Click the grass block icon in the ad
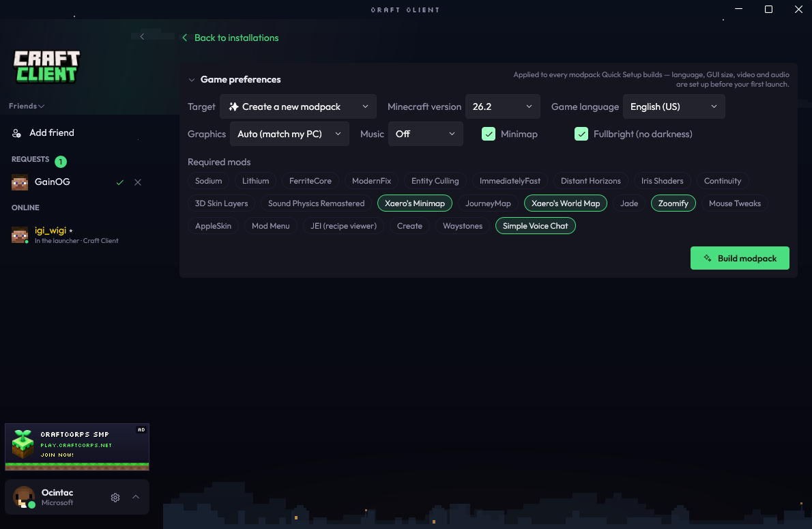Screen dimensions: 812x529 click(23, 443)
